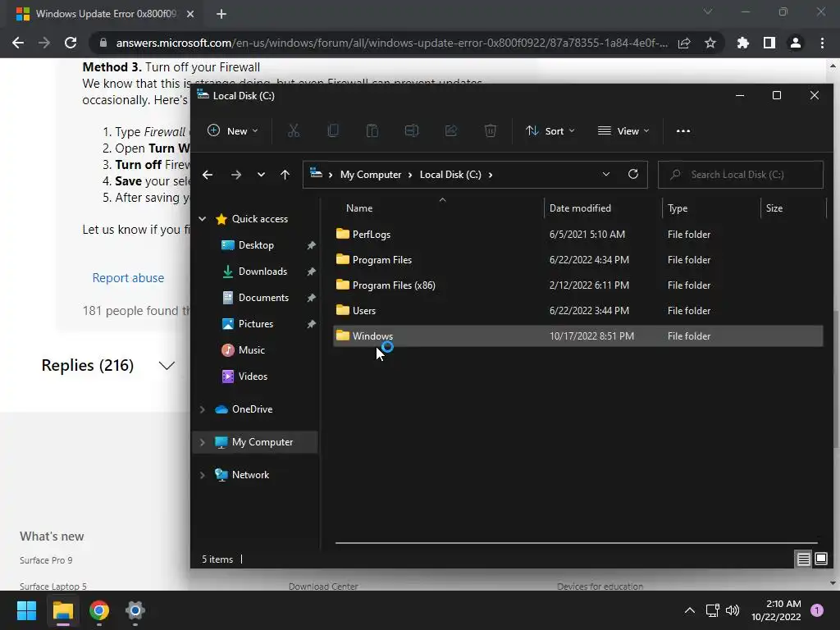The width and height of the screenshot is (840, 630).
Task: Open volume control in system tray
Action: click(x=733, y=610)
